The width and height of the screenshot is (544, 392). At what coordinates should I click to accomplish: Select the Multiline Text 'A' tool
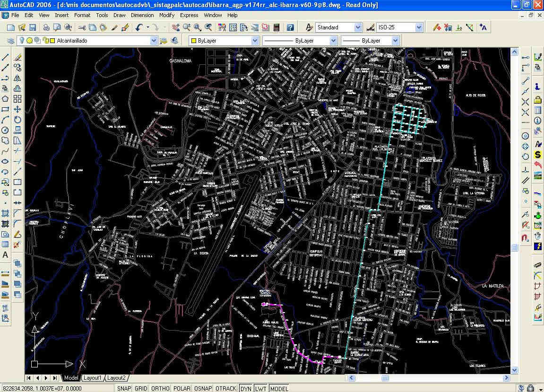click(x=5, y=255)
